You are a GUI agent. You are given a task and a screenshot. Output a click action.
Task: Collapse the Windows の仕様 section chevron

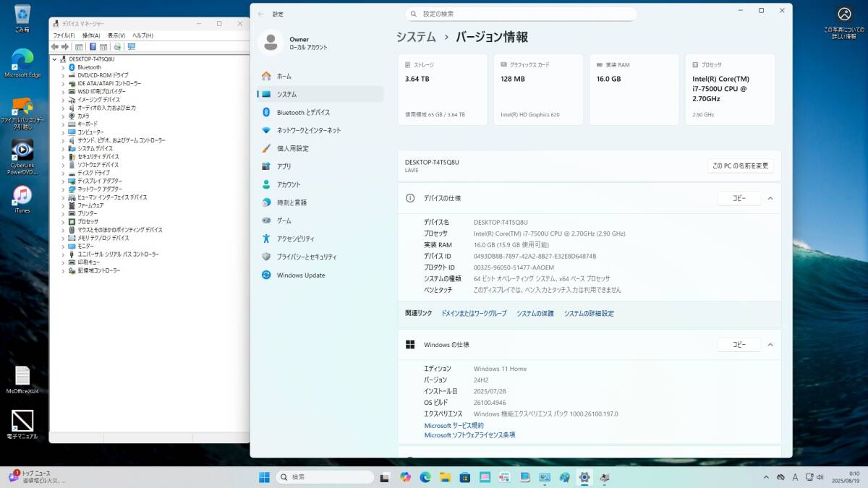click(770, 345)
